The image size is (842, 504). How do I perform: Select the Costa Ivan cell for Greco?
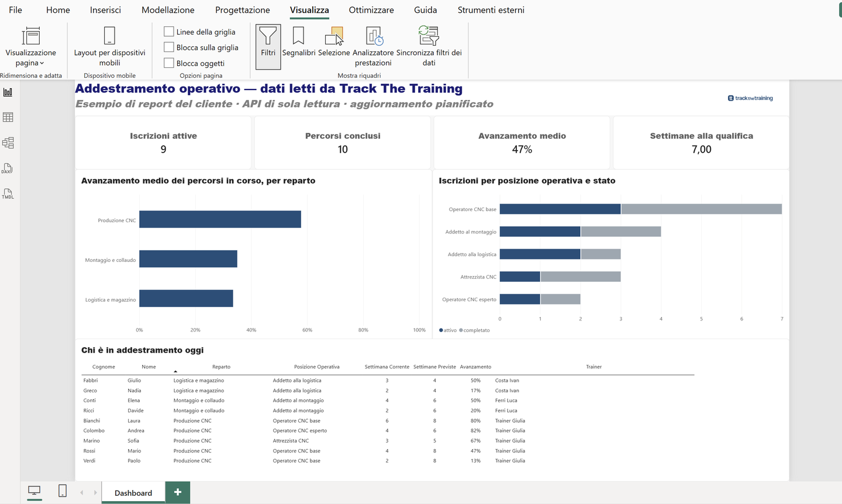tap(507, 391)
